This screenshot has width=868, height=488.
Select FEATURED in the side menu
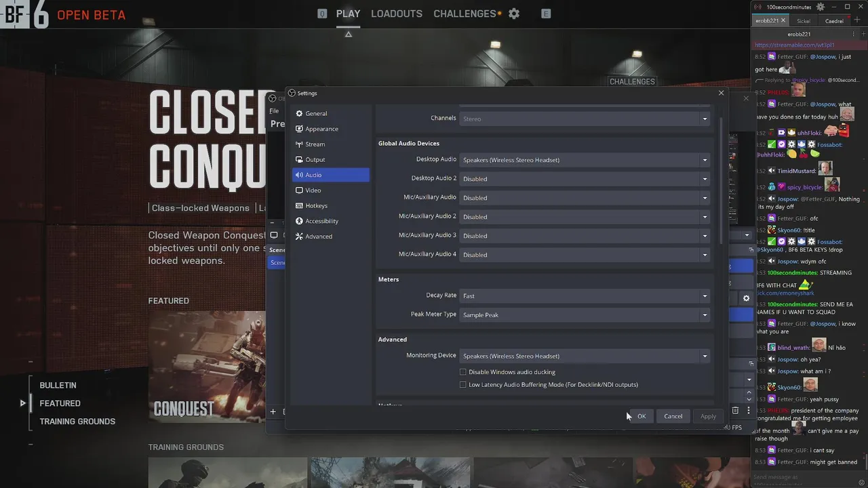[60, 403]
